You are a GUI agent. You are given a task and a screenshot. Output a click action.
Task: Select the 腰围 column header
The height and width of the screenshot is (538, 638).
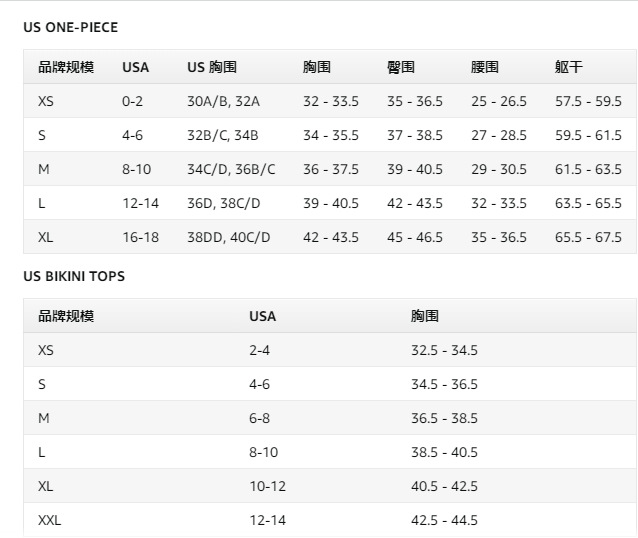tap(484, 68)
